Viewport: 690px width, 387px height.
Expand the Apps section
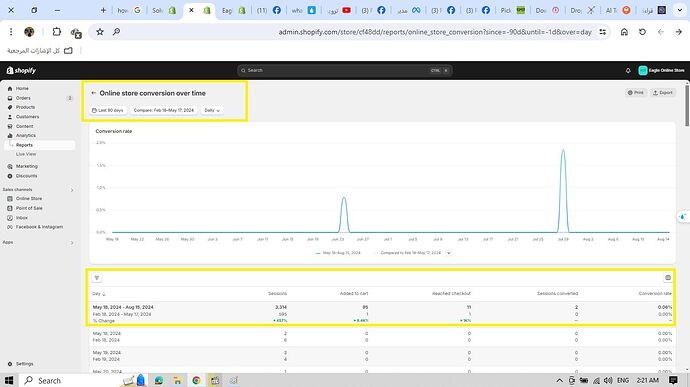tap(72, 243)
